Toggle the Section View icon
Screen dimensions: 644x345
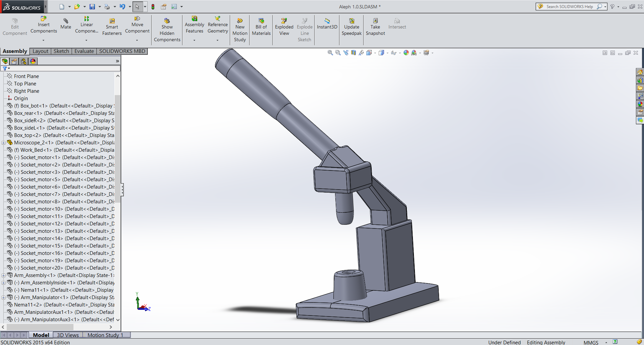click(x=353, y=53)
